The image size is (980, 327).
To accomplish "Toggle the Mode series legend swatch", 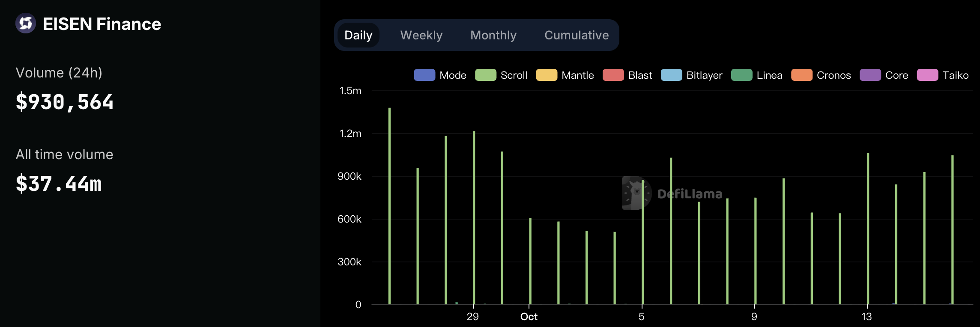I will coord(424,75).
